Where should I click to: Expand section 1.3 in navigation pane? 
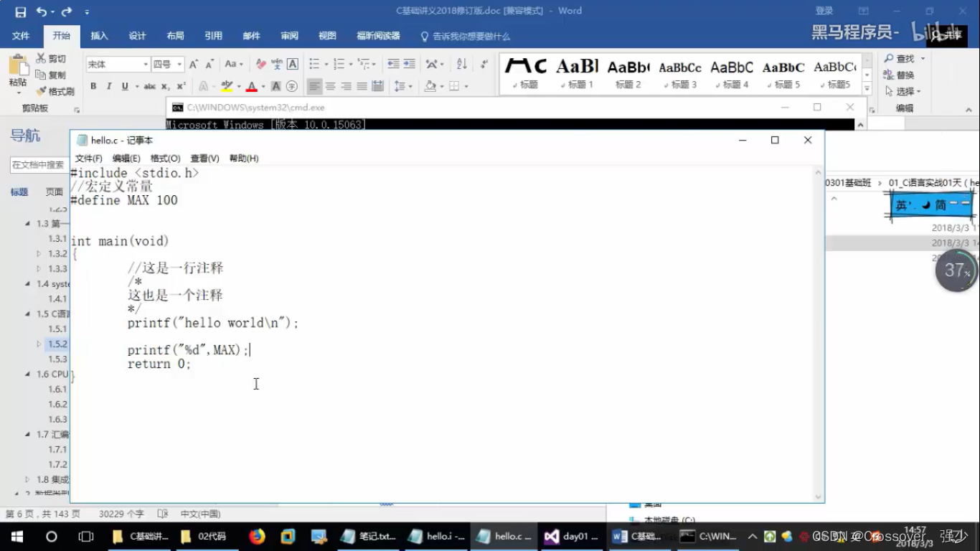[x=27, y=224]
